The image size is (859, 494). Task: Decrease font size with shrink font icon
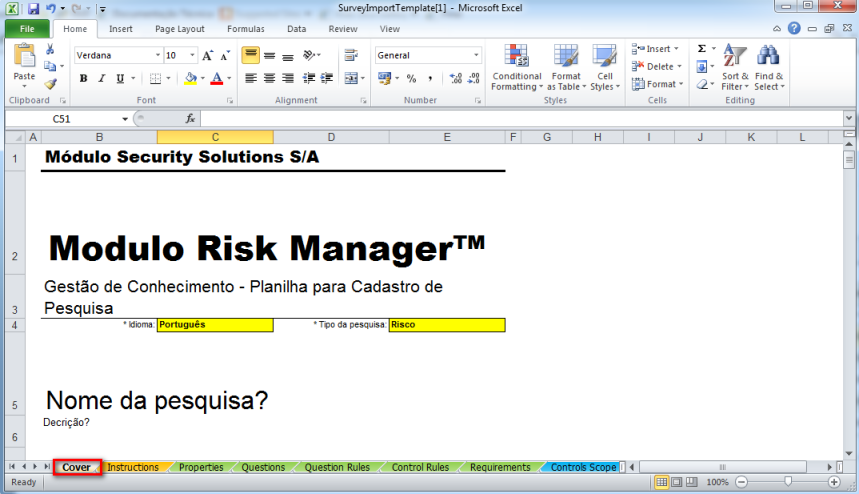click(225, 55)
